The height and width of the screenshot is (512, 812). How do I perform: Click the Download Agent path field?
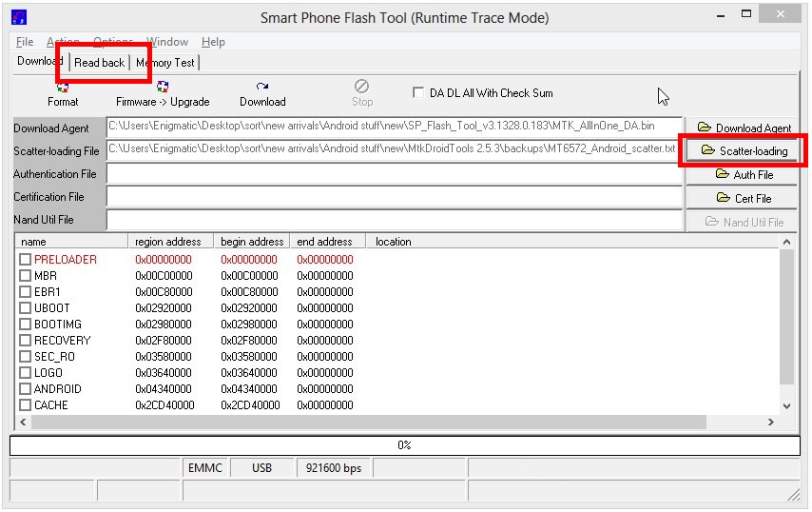(x=394, y=127)
